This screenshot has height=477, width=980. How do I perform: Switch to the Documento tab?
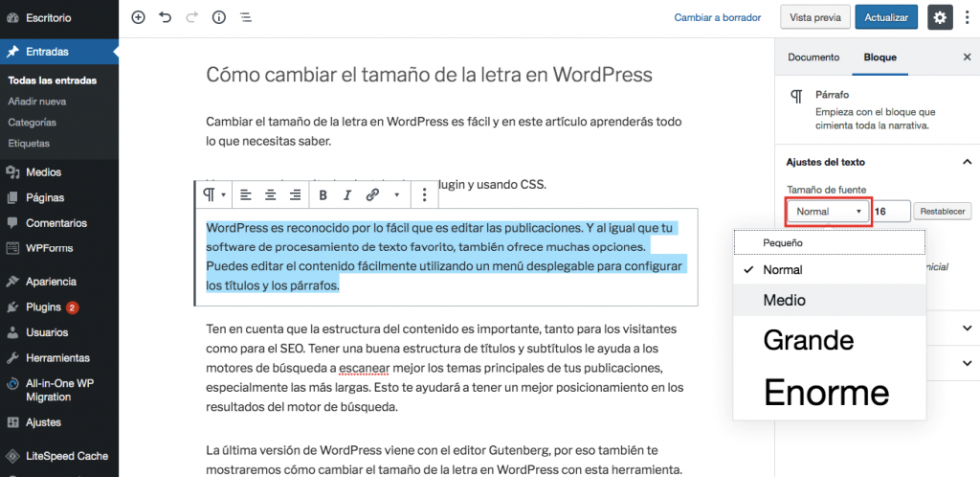pos(813,57)
